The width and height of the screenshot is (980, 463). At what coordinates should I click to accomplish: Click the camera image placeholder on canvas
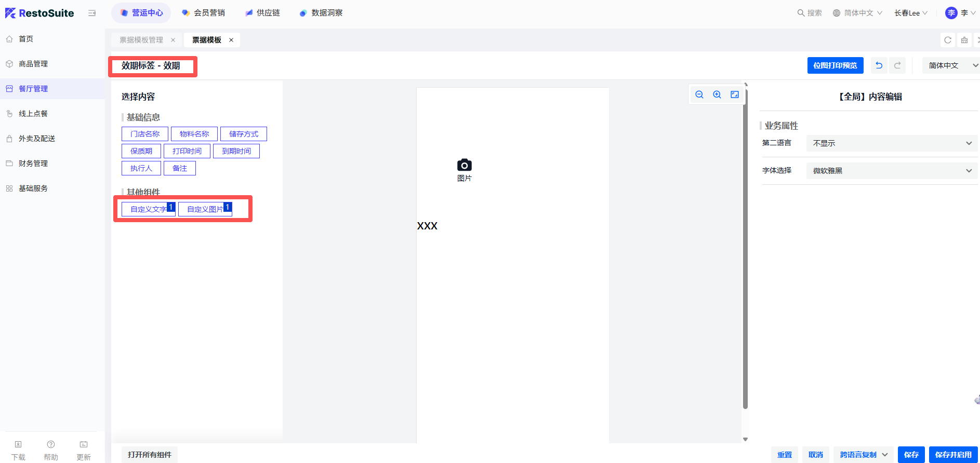[x=464, y=166]
